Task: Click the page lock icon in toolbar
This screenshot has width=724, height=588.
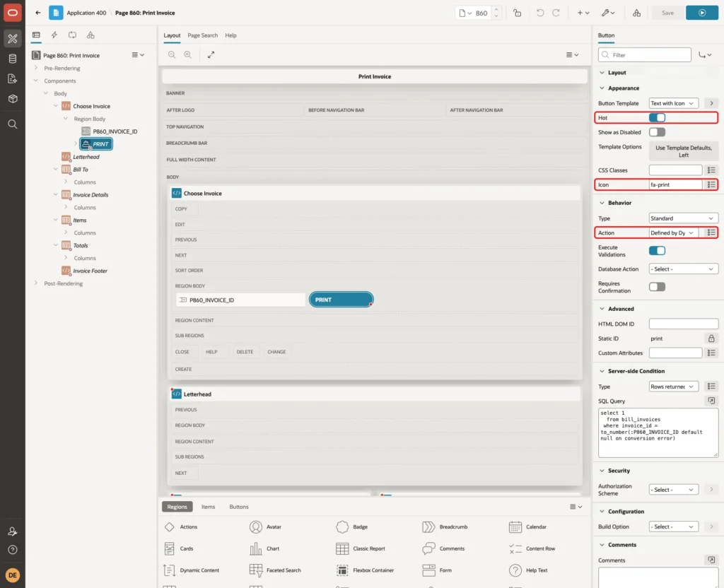Action: [517, 13]
